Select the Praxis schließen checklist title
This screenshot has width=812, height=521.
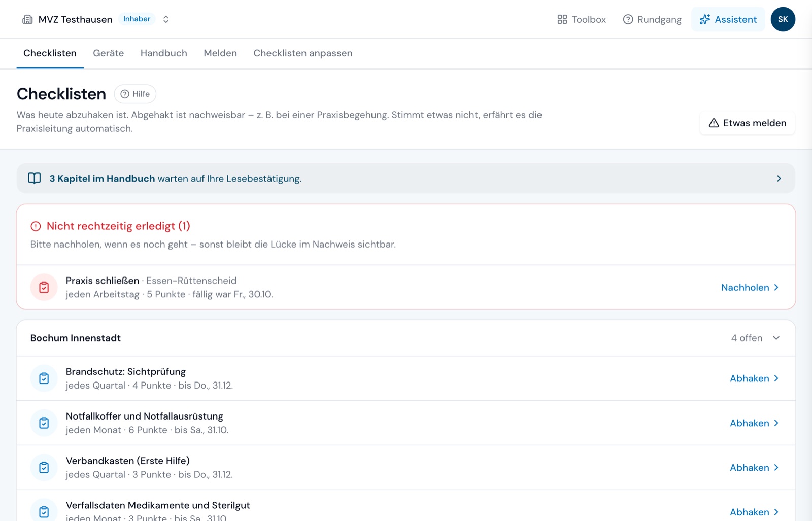click(103, 281)
